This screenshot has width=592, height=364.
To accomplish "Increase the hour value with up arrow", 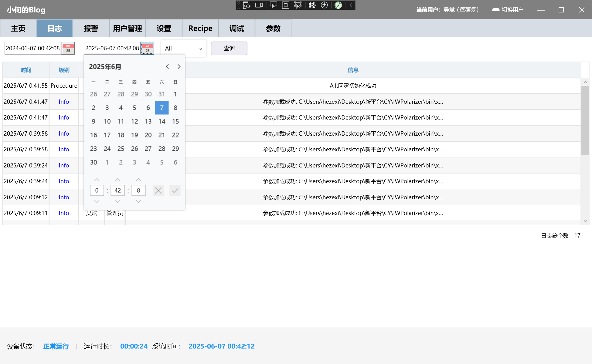I will pyautogui.click(x=97, y=180).
